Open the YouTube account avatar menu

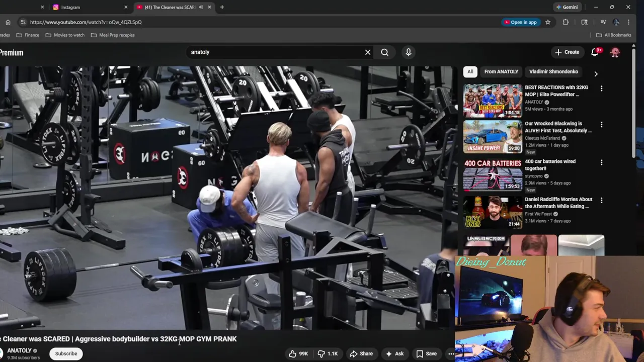(x=615, y=52)
